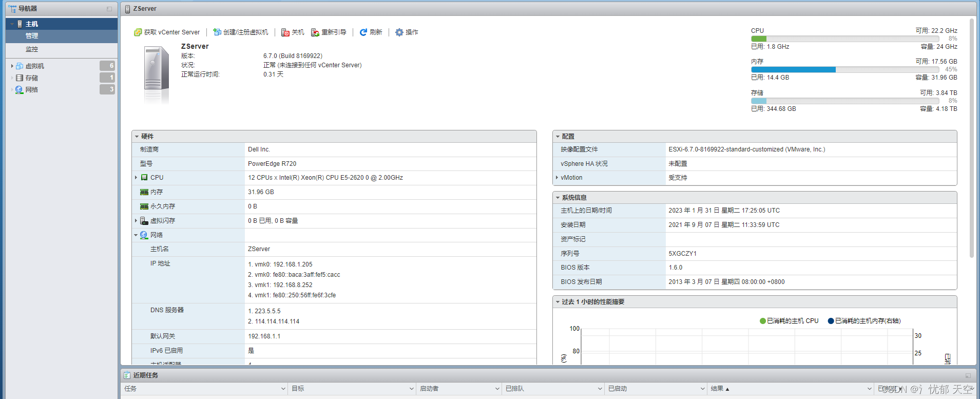Click the 存储 navigator icon

tap(20, 78)
